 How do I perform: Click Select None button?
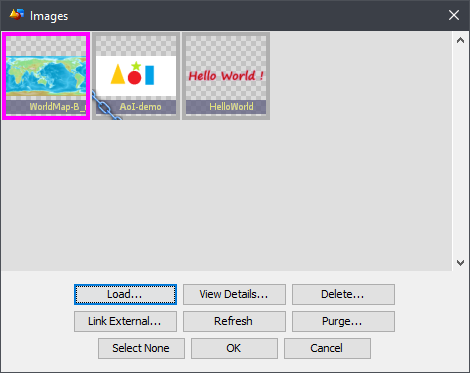pyautogui.click(x=141, y=348)
